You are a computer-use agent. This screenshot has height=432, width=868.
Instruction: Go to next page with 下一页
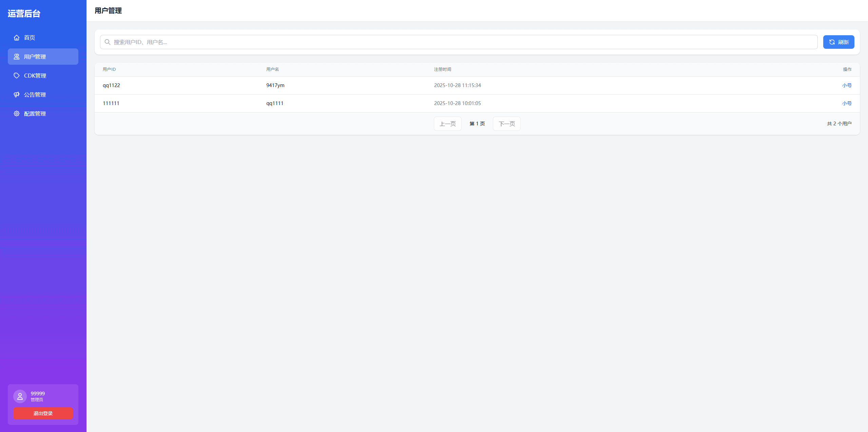click(506, 124)
